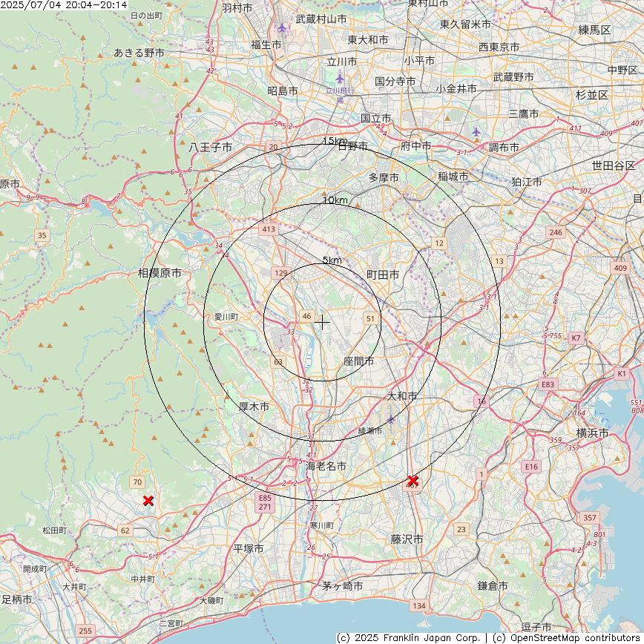Click the 寒川町 town label

tap(321, 525)
